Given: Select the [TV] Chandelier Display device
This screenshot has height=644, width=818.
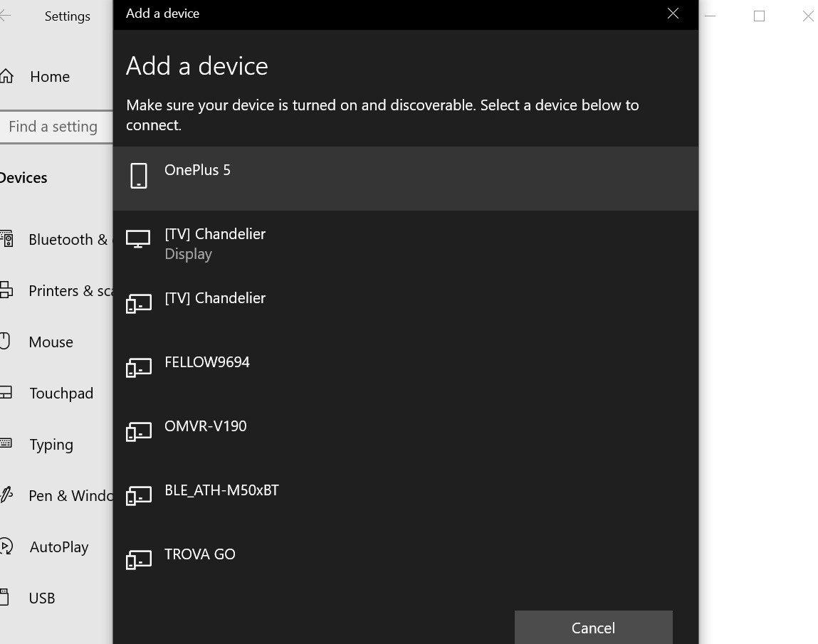Looking at the screenshot, I should click(405, 243).
